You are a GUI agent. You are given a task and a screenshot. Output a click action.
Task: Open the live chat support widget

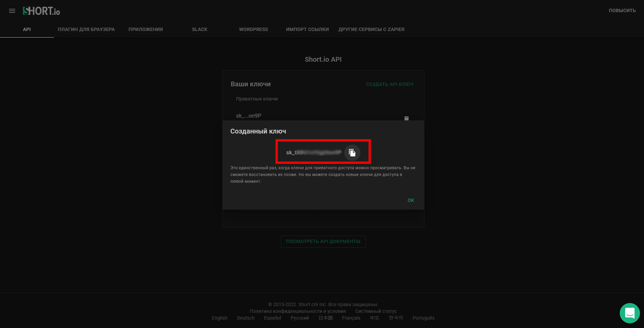(630, 313)
